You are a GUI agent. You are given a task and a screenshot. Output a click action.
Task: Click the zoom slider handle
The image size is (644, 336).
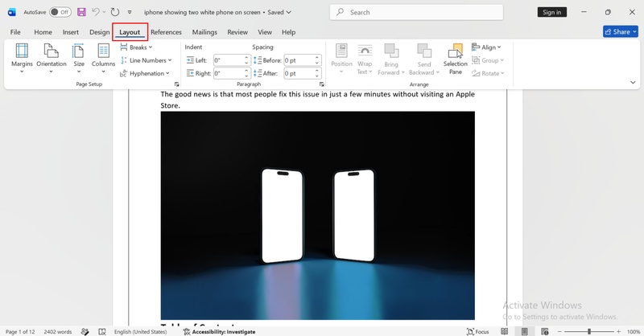tap(589, 331)
